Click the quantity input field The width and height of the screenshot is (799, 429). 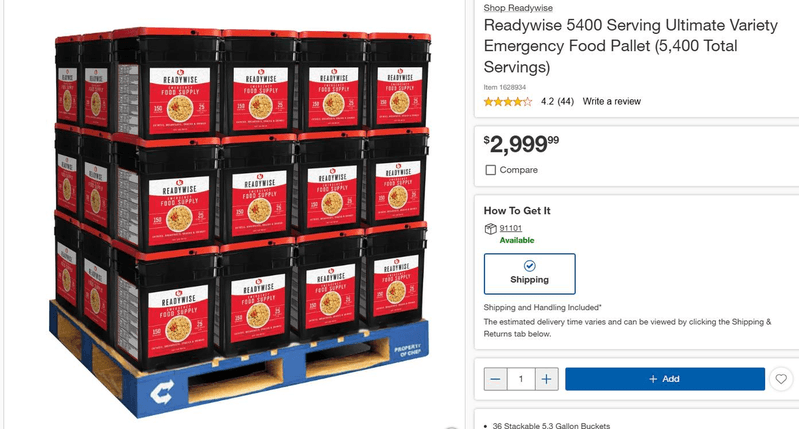tap(521, 380)
